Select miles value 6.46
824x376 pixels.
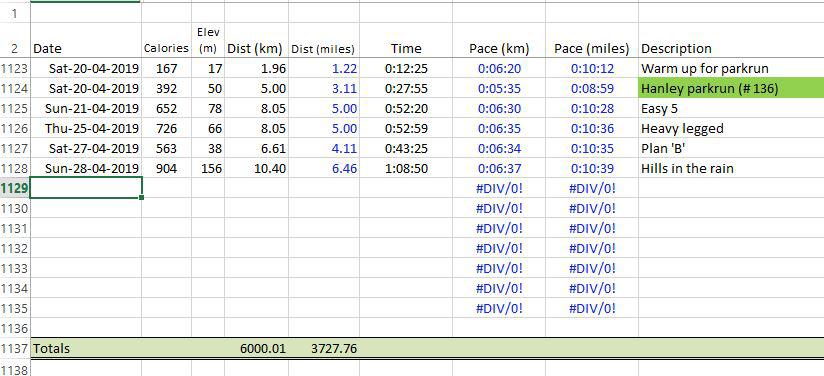coord(324,168)
